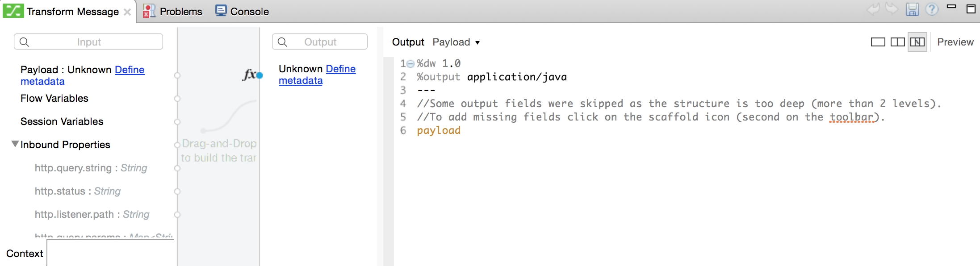
Task: Select http.query.string property
Action: [91, 168]
